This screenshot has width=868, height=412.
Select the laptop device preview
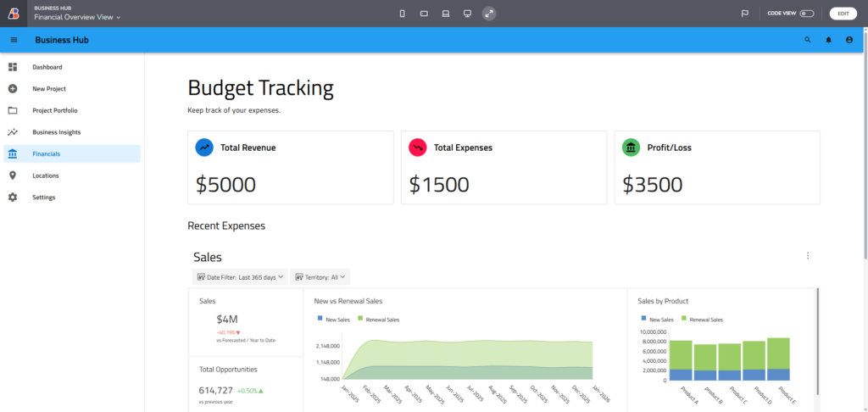coord(446,14)
